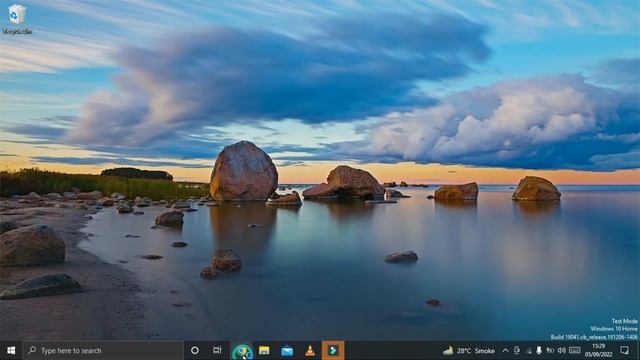This screenshot has height=360, width=640.
Task: Open the Mail app on the taskbar
Action: (287, 351)
